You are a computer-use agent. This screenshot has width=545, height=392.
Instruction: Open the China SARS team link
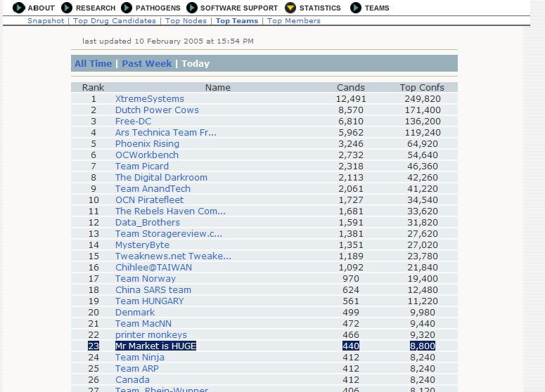coord(153,290)
